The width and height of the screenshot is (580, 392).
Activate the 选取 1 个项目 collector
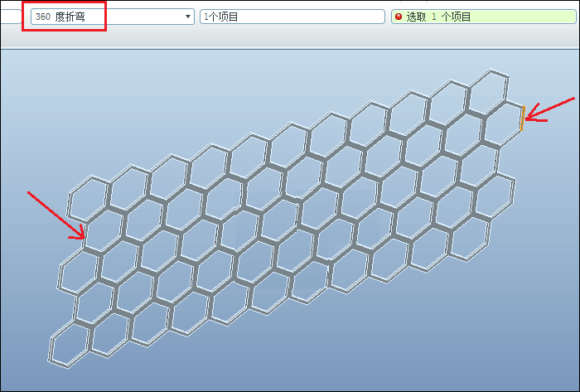point(483,17)
